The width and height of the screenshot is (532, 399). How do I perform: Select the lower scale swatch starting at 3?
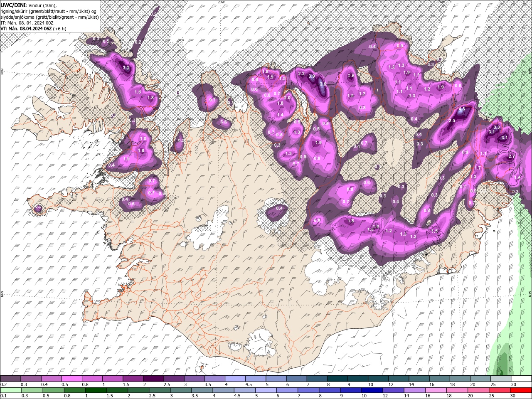180,390
